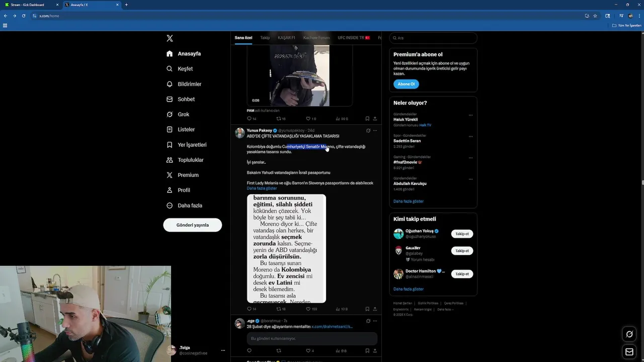Open options for Abdullah Kavukçu trend
Viewport: 644px width, 362px height.
click(470, 179)
